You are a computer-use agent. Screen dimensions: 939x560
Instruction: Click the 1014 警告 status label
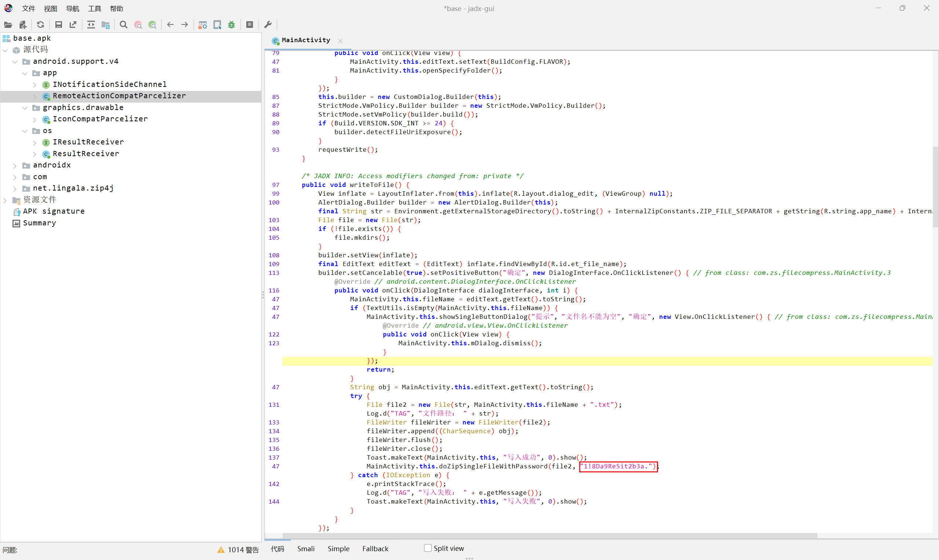(x=243, y=550)
